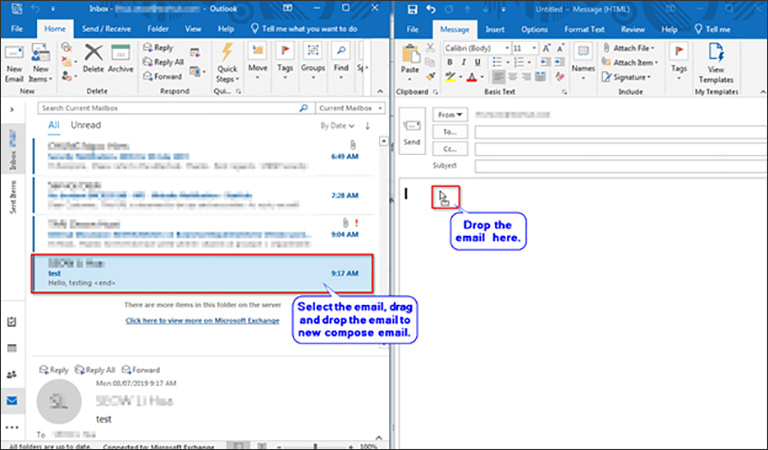Click Reply All in Respond group
Image resolution: width=768 pixels, height=450 pixels.
(163, 62)
